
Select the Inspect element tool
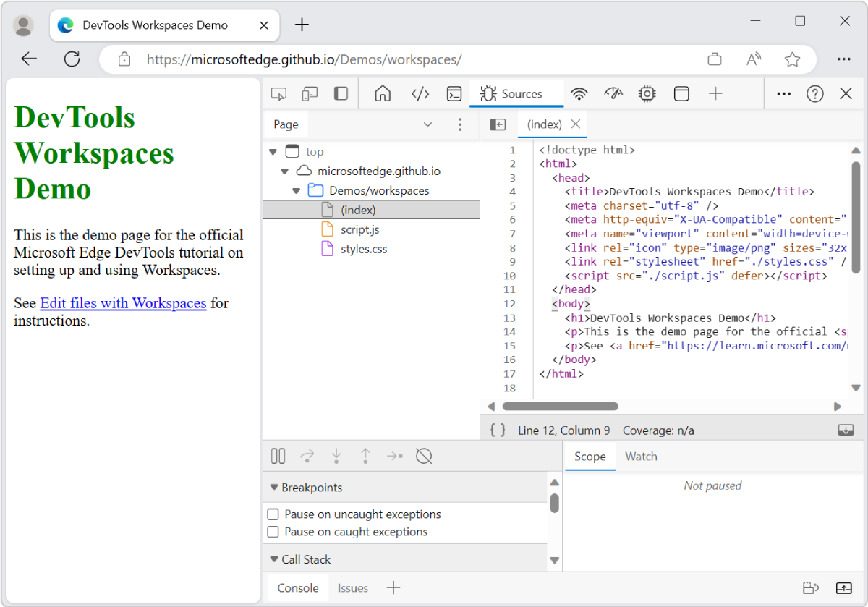tap(279, 93)
